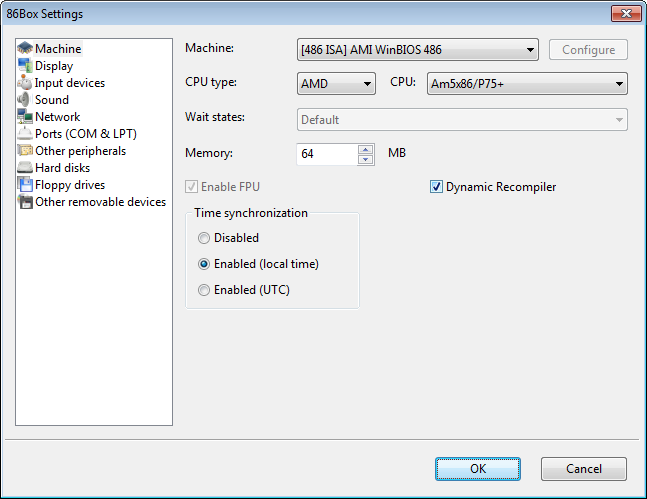This screenshot has height=499, width=647.
Task: Click the Wait states Default dropdown
Action: [x=462, y=120]
